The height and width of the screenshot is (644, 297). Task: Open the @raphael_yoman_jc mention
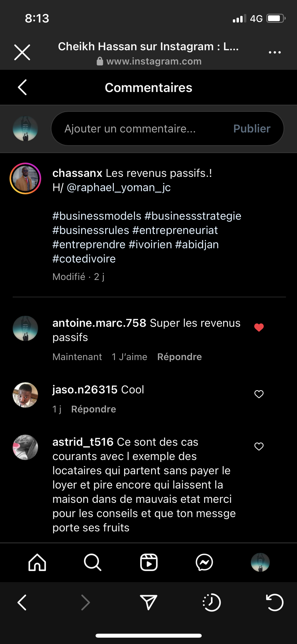click(119, 187)
